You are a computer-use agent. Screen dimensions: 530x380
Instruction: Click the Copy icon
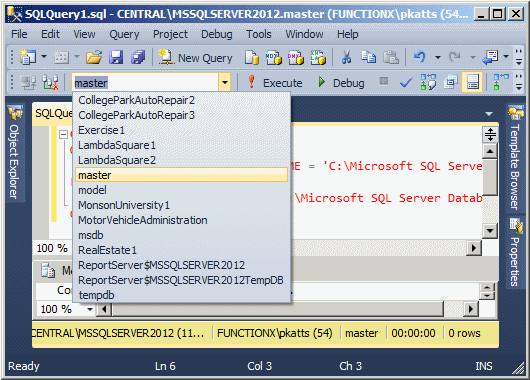pyautogui.click(x=368, y=57)
